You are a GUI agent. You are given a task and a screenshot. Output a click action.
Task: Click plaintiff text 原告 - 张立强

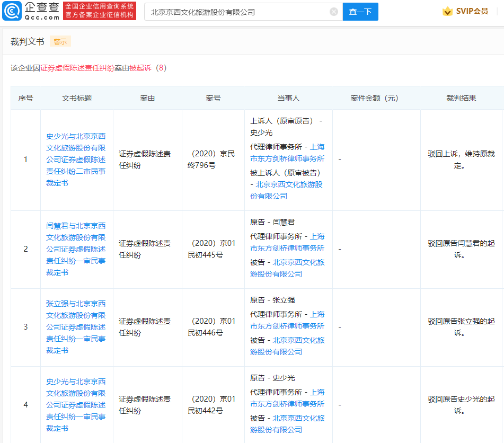point(272,300)
